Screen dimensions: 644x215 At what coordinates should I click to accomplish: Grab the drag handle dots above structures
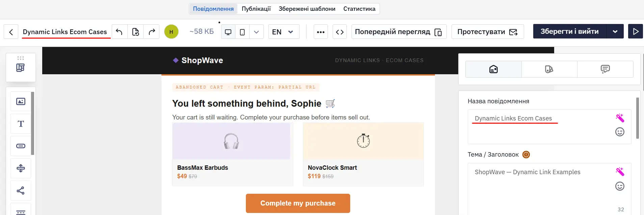coord(21,58)
